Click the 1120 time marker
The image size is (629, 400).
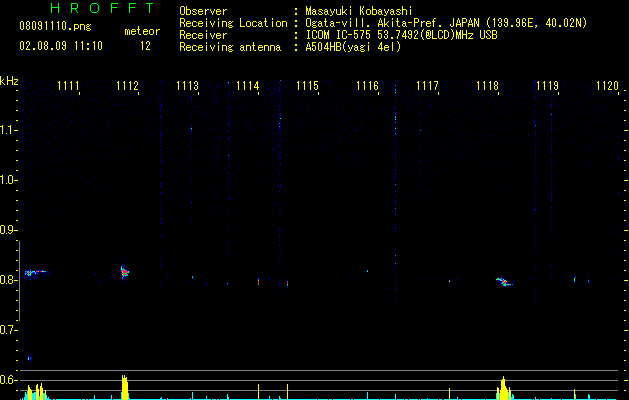[607, 86]
